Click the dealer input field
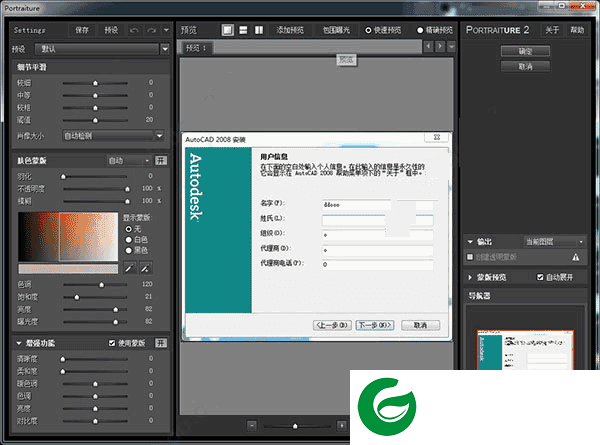The width and height of the screenshot is (600, 445). point(378,250)
